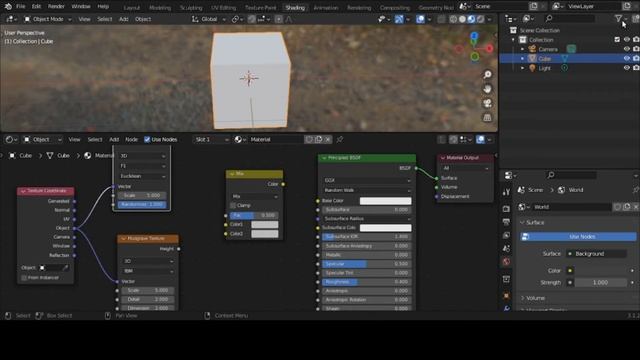Toggle From Instancer checkbox
The width and height of the screenshot is (640, 360).
tap(24, 278)
